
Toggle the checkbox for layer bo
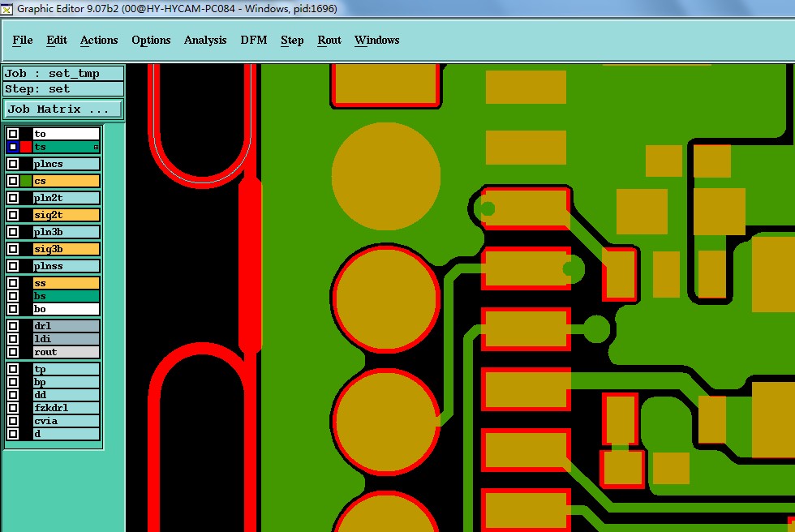(13, 309)
